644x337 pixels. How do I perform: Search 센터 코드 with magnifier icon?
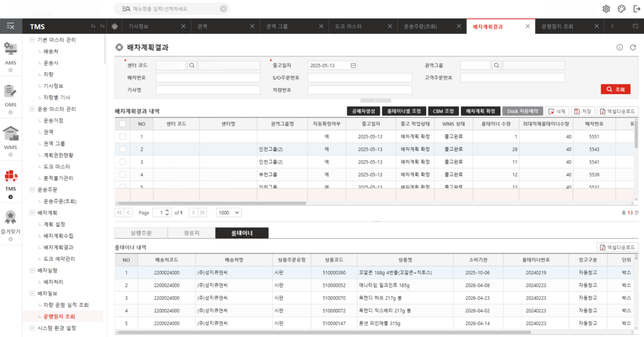[192, 65]
